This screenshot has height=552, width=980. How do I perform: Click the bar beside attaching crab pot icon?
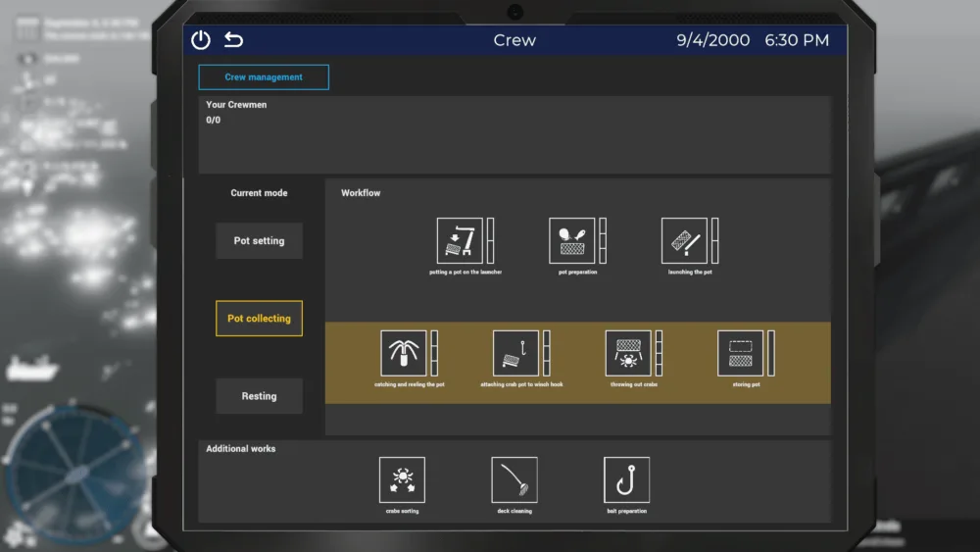click(x=547, y=353)
